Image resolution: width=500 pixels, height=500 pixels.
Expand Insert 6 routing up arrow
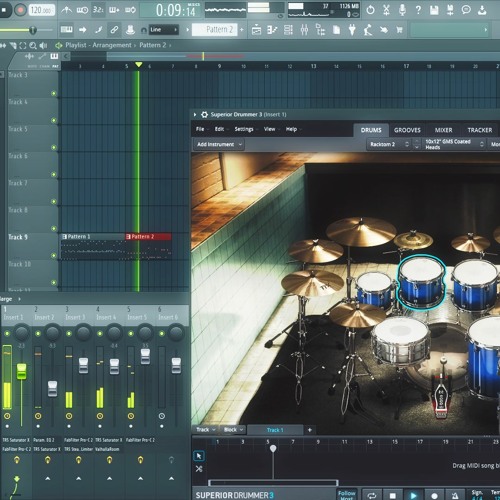pos(171,478)
